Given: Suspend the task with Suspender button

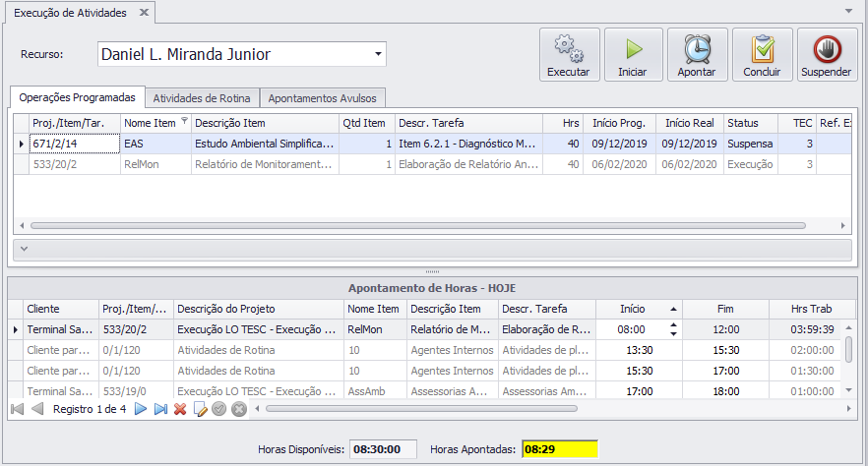Looking at the screenshot, I should (827, 55).
